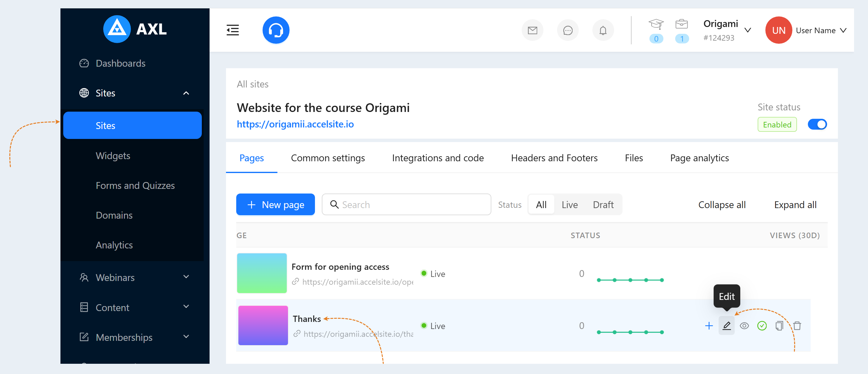
Task: Click the Thanks page views sparkline
Action: click(630, 332)
